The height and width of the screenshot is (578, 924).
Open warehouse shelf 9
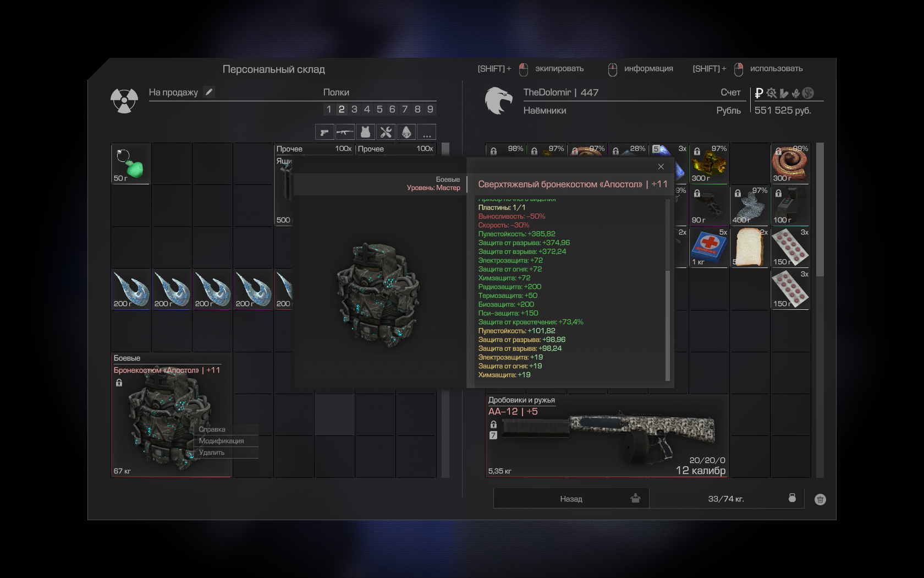pyautogui.click(x=430, y=109)
